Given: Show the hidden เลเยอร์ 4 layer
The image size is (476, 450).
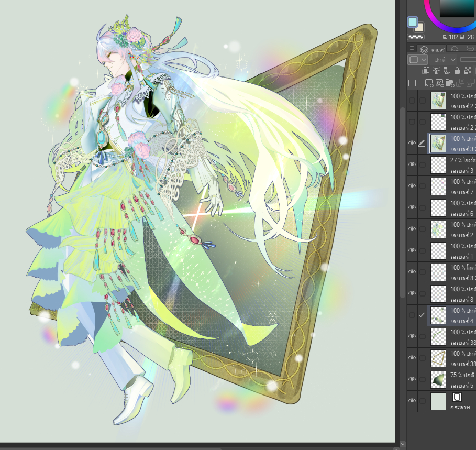Looking at the screenshot, I should click(x=412, y=315).
